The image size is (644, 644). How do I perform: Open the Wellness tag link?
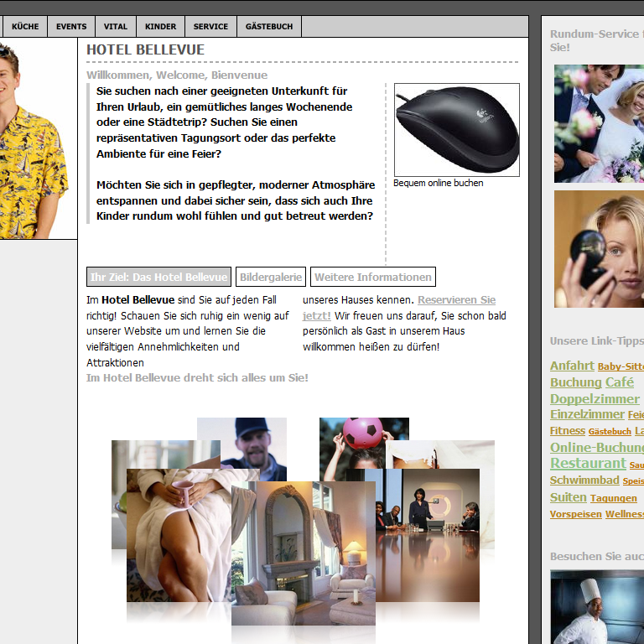click(624, 514)
